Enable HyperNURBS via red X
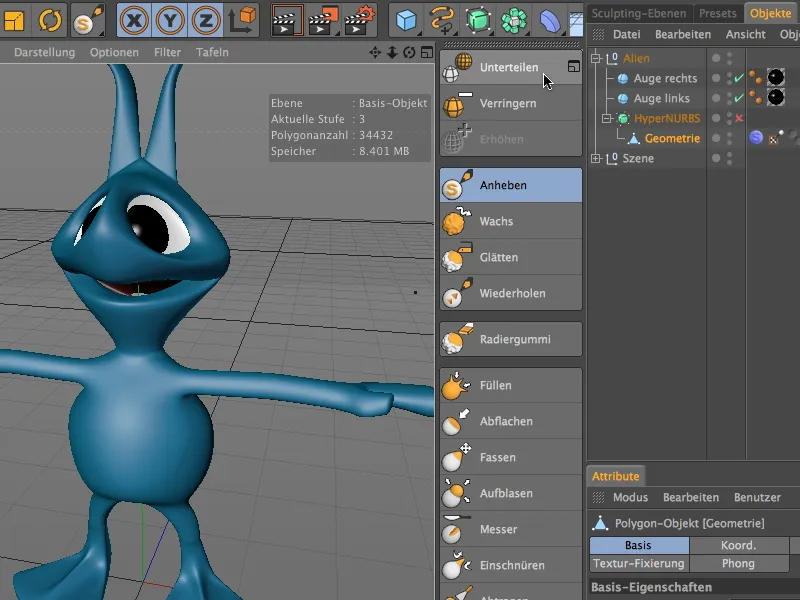 [x=739, y=118]
